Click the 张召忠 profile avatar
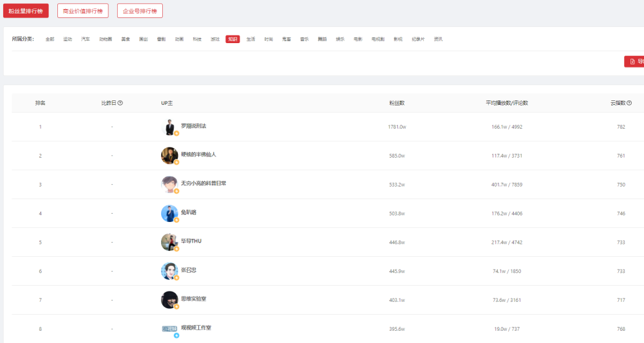The height and width of the screenshot is (343, 644). 169,271
